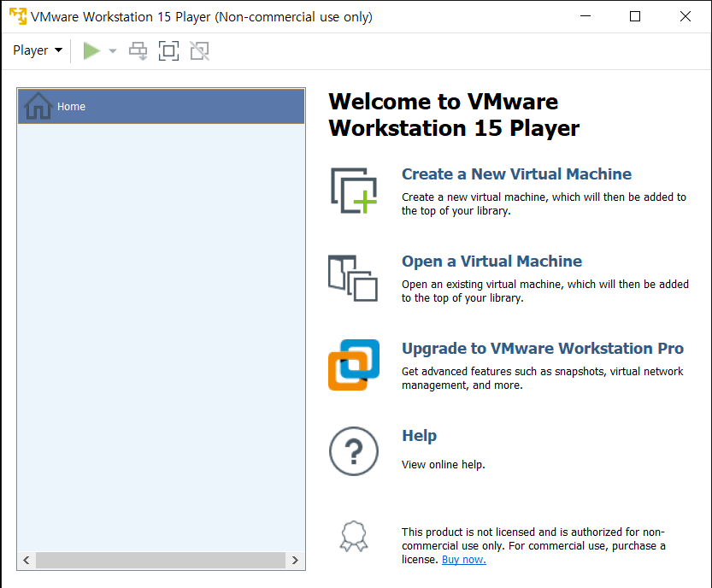Click the VMware logo in title bar
This screenshot has height=588, width=712.
[18, 16]
